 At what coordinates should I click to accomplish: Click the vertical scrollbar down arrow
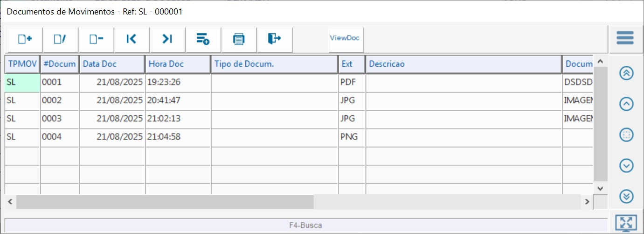tap(600, 188)
